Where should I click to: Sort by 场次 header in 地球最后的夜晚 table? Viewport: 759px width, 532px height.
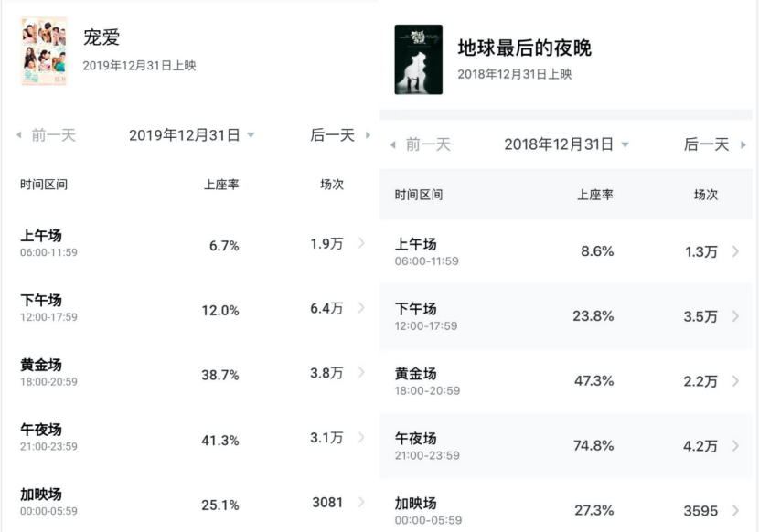tap(706, 195)
